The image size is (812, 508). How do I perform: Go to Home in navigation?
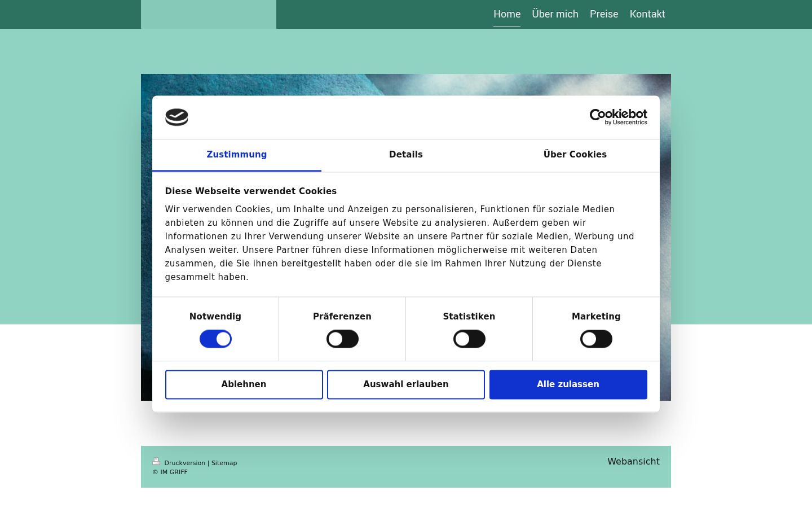click(x=507, y=14)
